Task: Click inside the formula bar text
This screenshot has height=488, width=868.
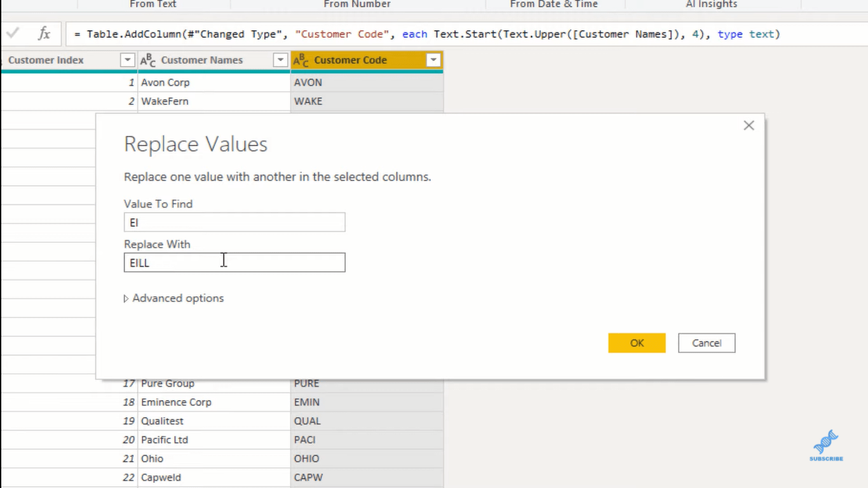Action: point(427,34)
